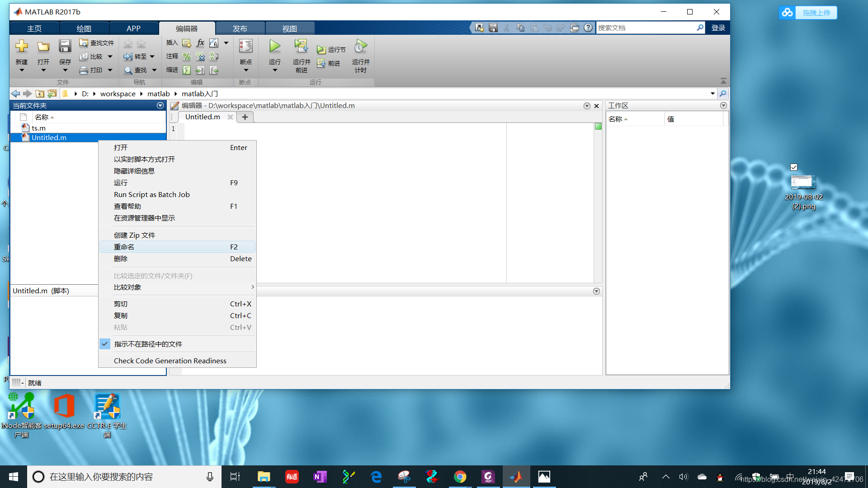Image resolution: width=868 pixels, height=488 pixels.
Task: Click the fx function browser icon
Action: (200, 43)
